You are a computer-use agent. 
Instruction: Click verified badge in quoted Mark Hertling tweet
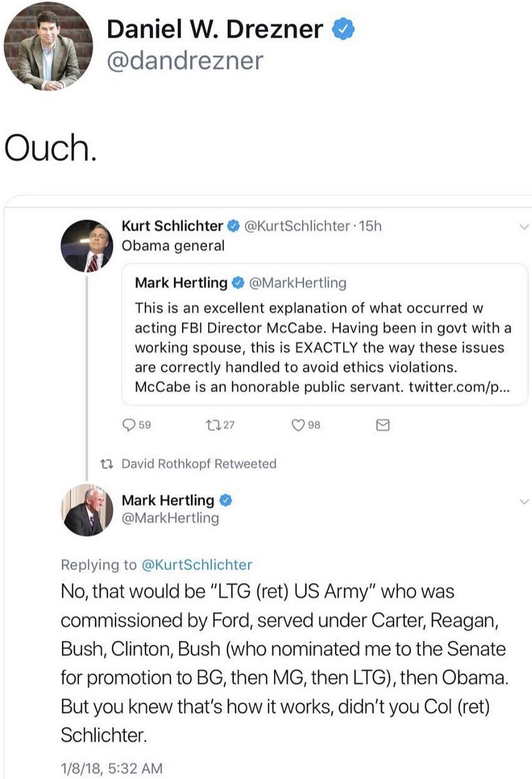(238, 283)
